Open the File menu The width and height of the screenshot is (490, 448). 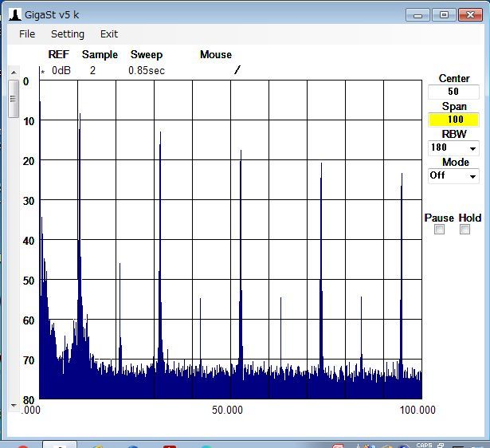pyautogui.click(x=27, y=33)
